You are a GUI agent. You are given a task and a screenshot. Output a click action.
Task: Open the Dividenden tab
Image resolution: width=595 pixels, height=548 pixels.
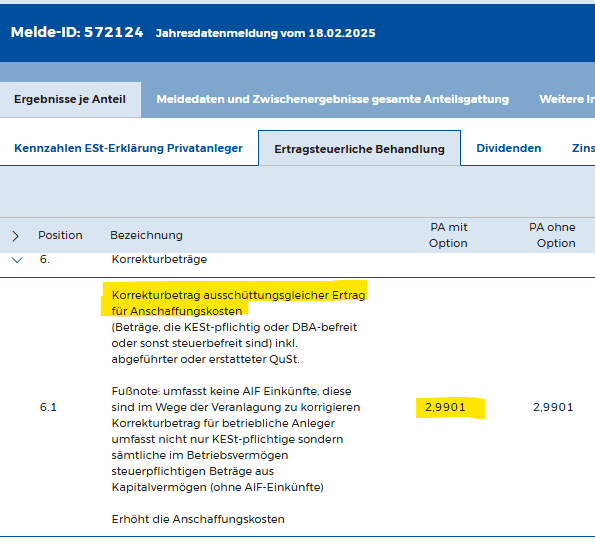point(508,148)
